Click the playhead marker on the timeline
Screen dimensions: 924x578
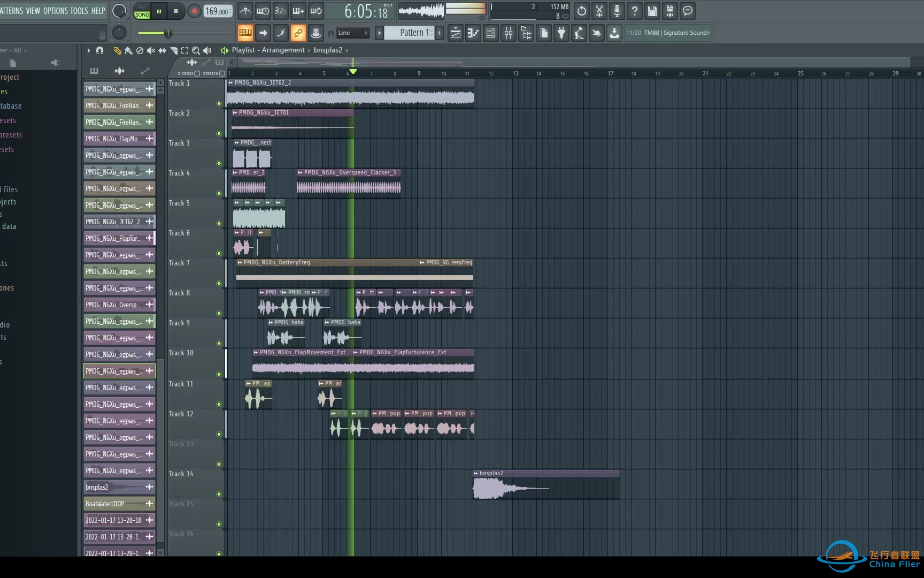(x=353, y=72)
